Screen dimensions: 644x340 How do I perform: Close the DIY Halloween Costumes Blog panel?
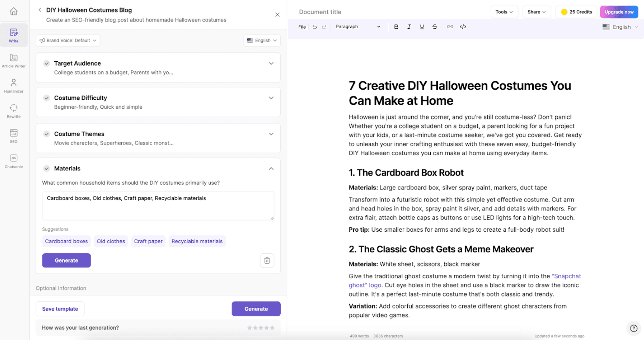click(277, 15)
